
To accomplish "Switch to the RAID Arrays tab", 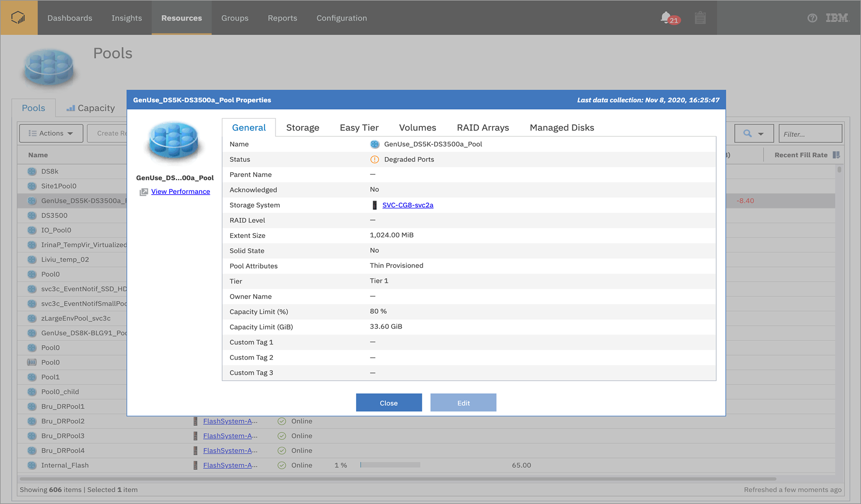I will pos(483,128).
